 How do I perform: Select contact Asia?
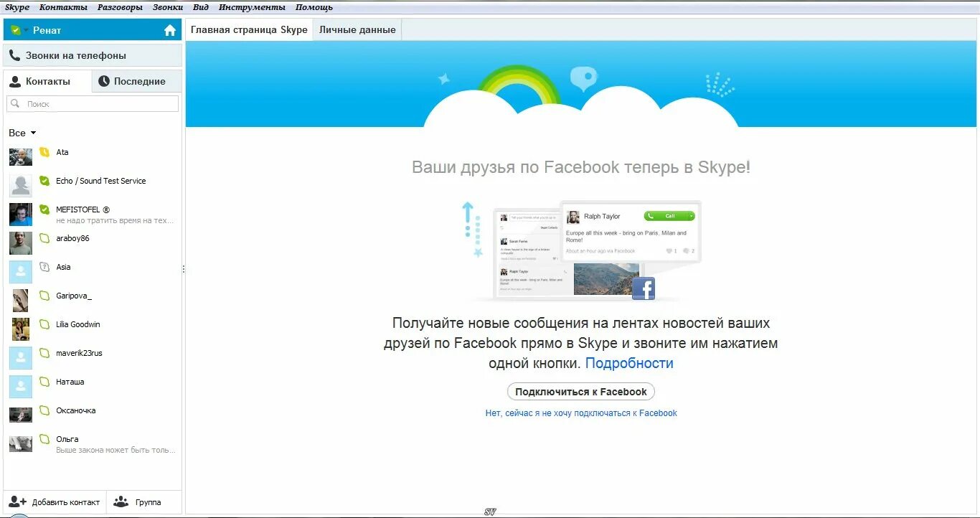[93, 272]
